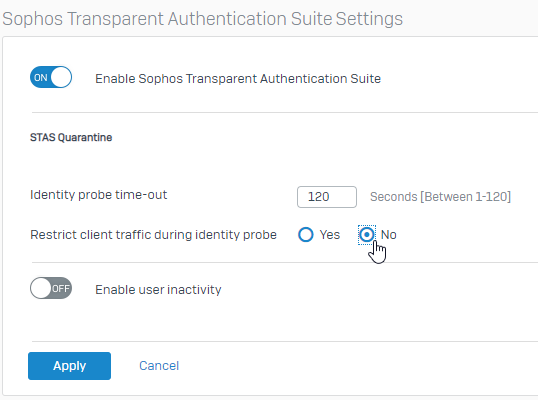Select the No radio button circle
538x400 pixels.
[x=367, y=235]
